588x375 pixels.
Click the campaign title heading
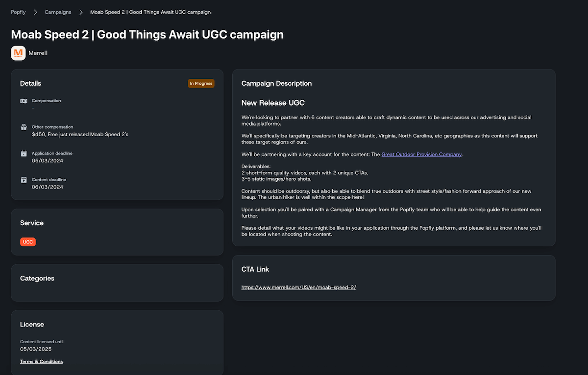pyautogui.click(x=147, y=34)
